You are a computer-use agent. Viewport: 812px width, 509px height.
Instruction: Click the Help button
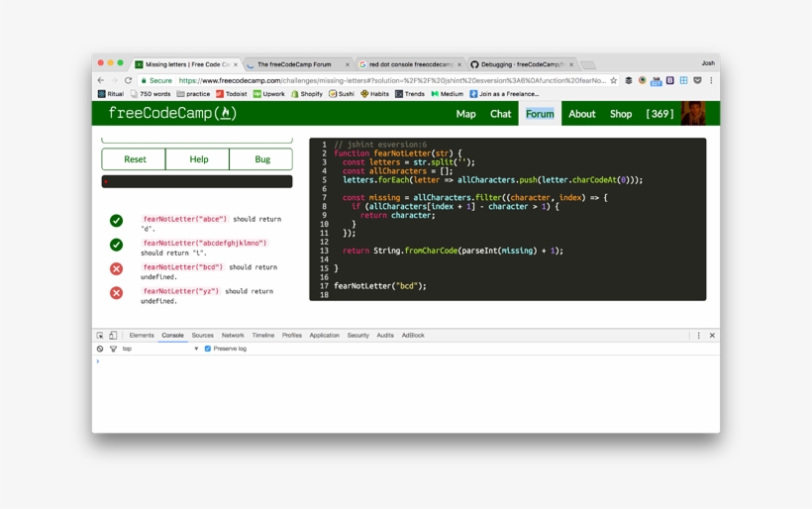coord(198,159)
